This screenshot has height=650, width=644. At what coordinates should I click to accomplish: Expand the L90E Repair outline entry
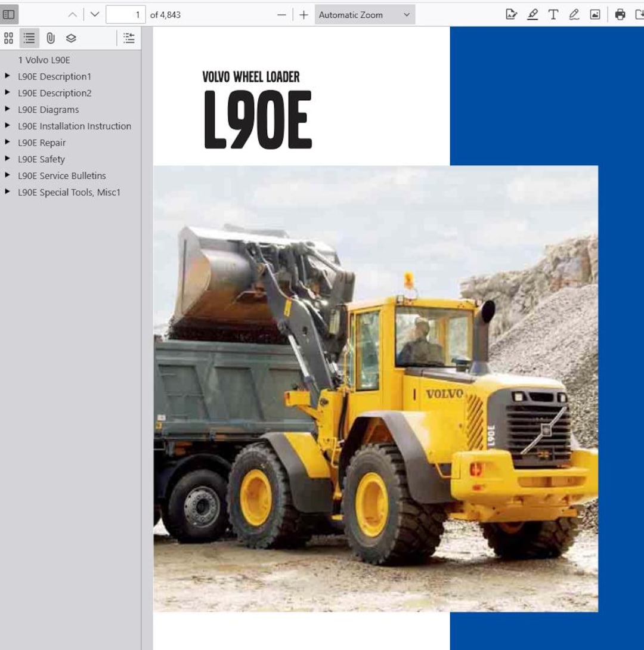click(7, 142)
